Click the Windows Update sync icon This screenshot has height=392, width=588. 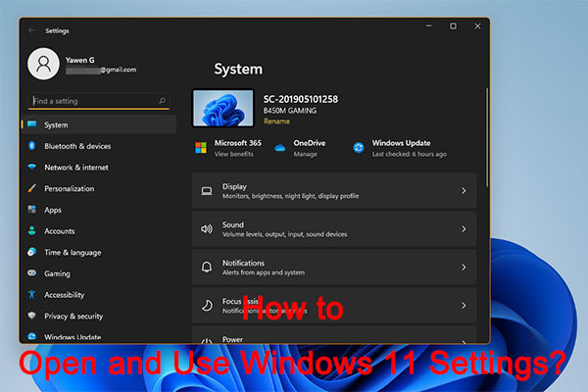click(359, 148)
